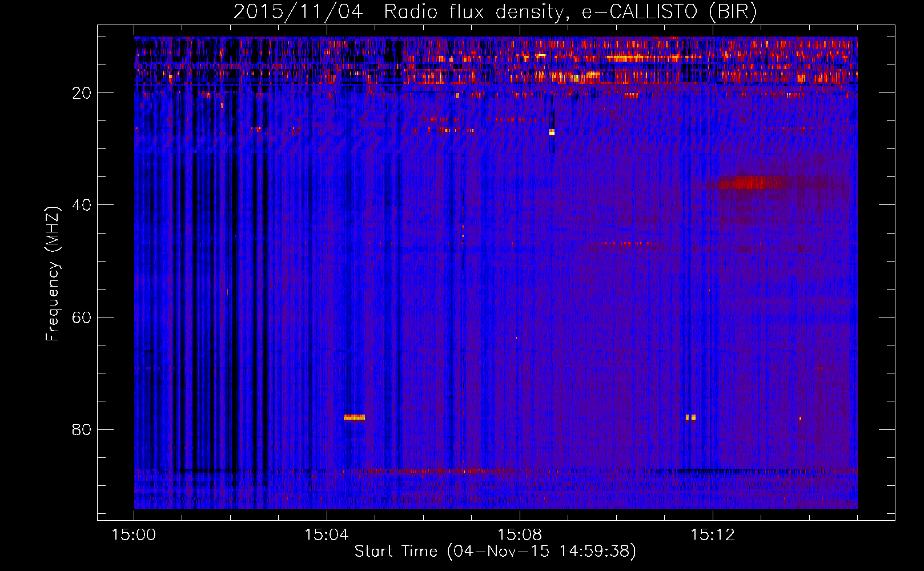Click the 'Frequency (MHZ)' axis label
Image resolution: width=924 pixels, height=571 pixels.
[53, 274]
